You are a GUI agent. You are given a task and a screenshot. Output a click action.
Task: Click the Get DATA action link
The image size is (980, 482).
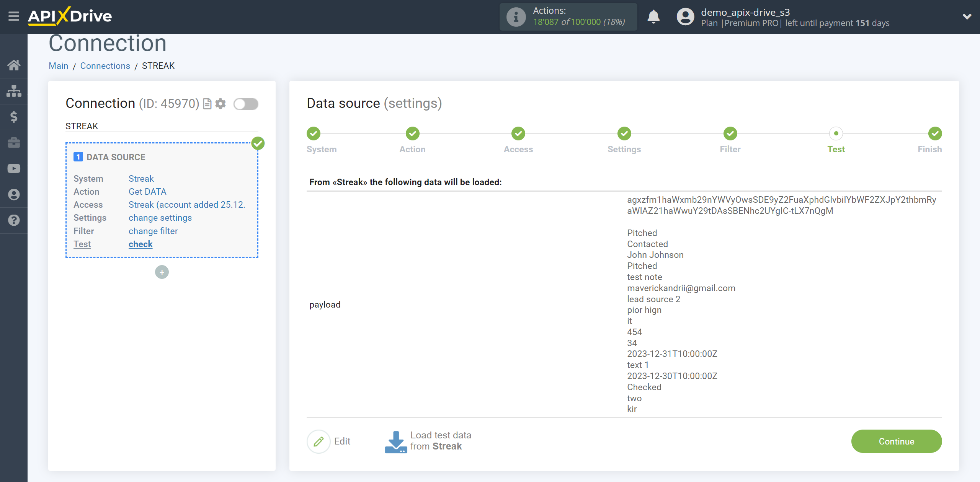[x=147, y=192]
